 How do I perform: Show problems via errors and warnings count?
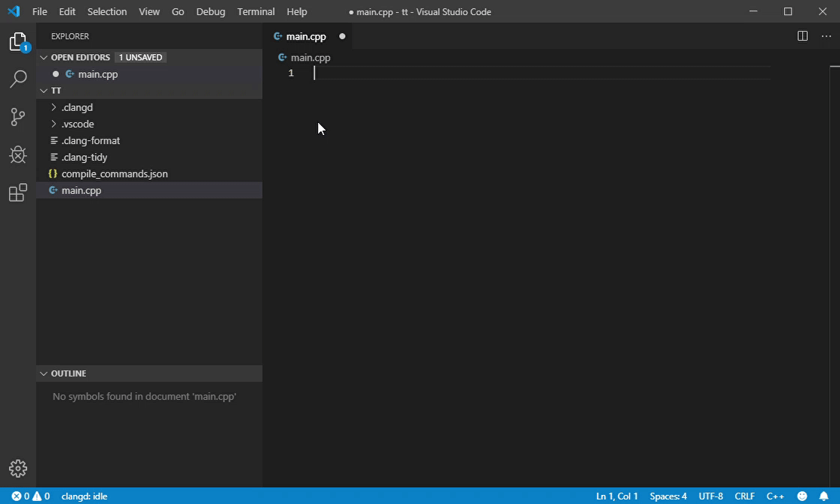pyautogui.click(x=31, y=496)
